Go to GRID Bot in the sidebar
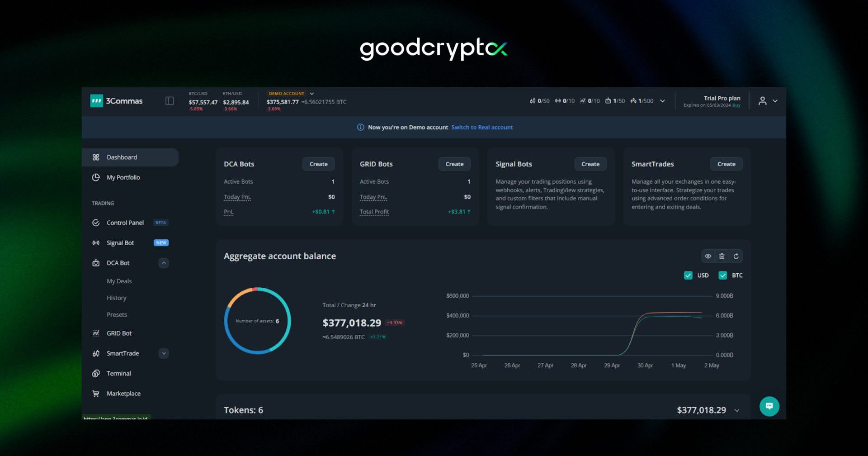 click(119, 333)
